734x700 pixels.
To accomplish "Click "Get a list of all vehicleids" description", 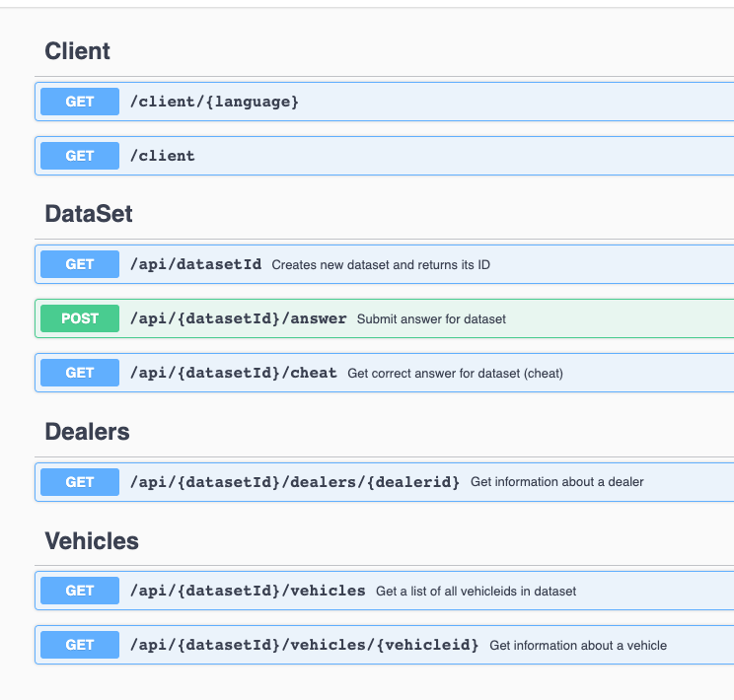I will click(x=476, y=592).
